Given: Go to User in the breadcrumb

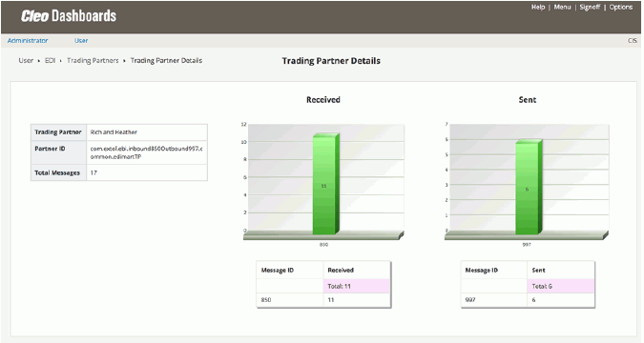Looking at the screenshot, I should point(26,60).
